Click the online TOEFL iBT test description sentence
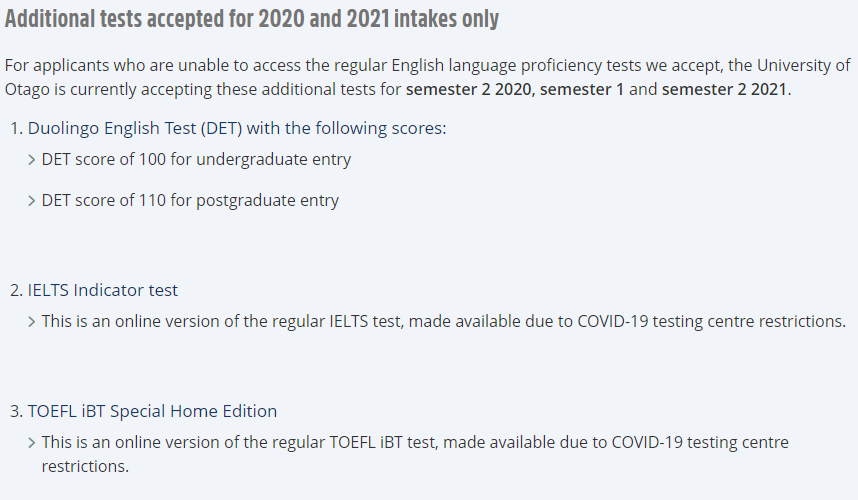 [x=415, y=442]
